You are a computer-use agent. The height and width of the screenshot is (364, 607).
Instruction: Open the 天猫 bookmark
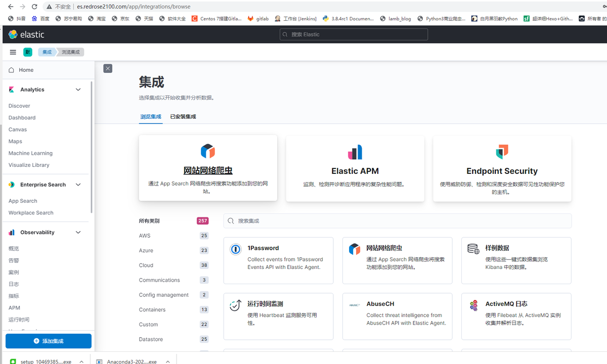[144, 19]
